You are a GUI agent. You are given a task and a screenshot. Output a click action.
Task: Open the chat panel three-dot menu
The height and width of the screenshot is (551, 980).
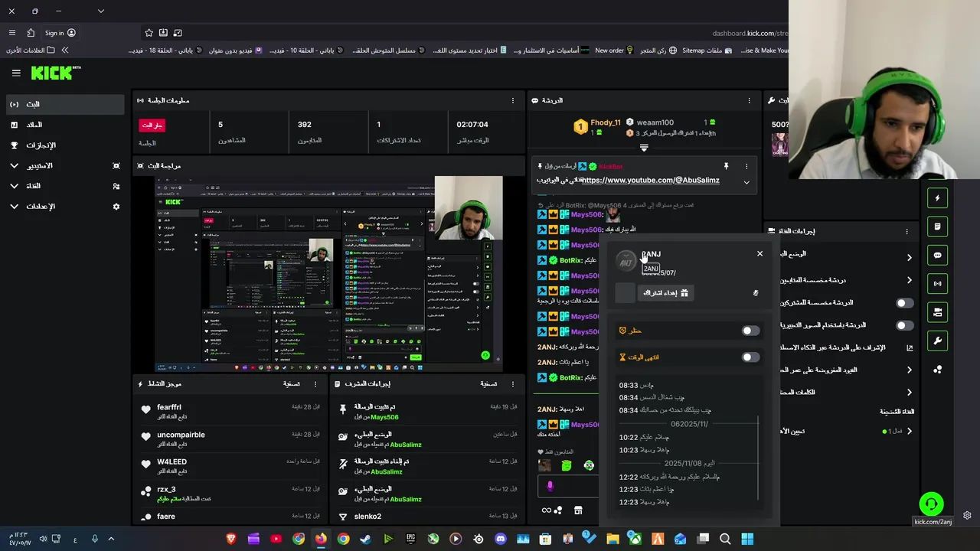749,100
